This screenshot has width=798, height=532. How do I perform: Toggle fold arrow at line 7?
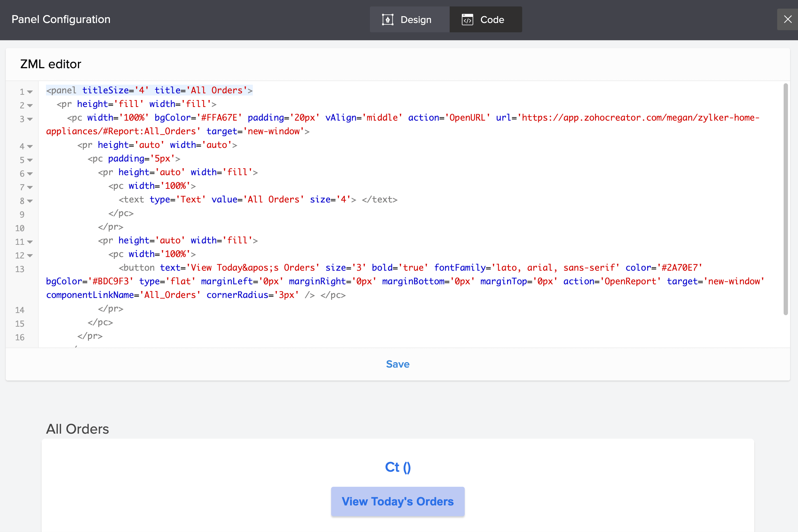(x=30, y=187)
